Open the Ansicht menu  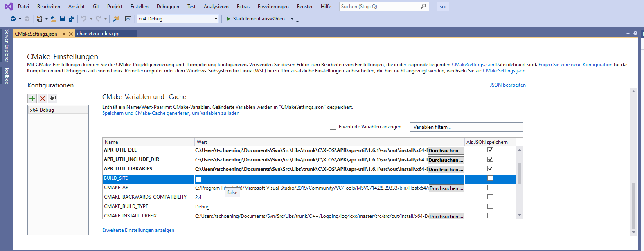[77, 7]
